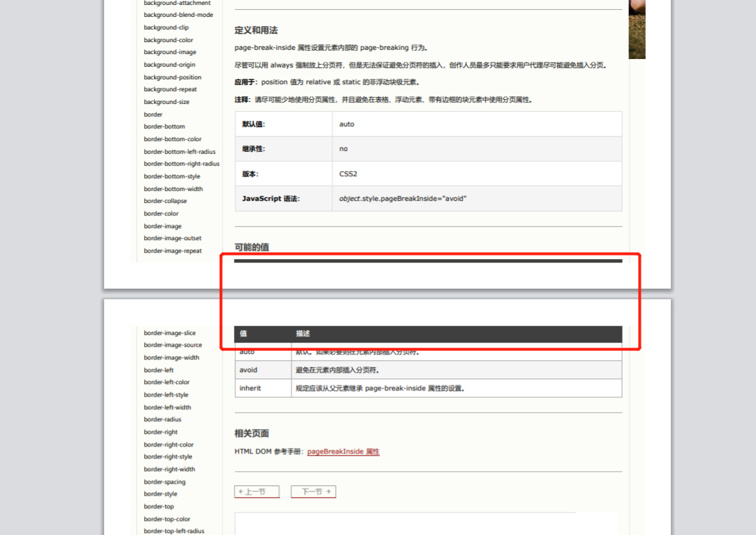Viewport: 756px width, 535px height.
Task: Select border-collapse in sidebar
Action: (x=165, y=201)
